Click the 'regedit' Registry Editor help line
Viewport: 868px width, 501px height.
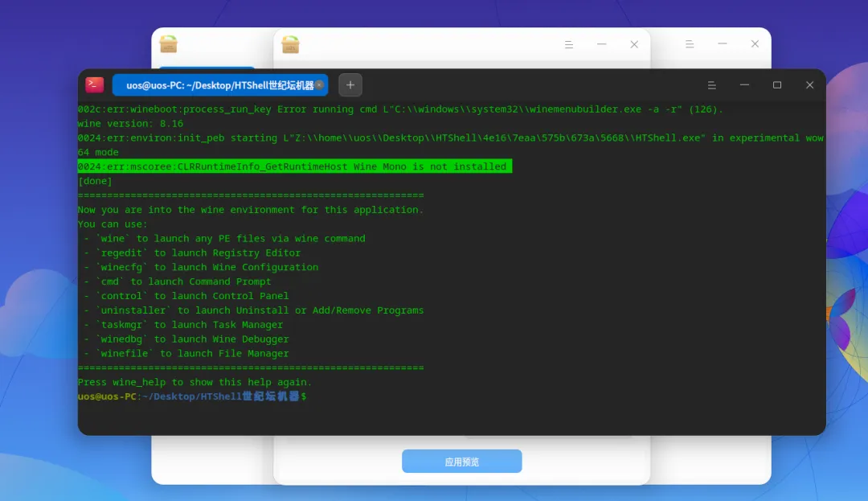tap(192, 253)
